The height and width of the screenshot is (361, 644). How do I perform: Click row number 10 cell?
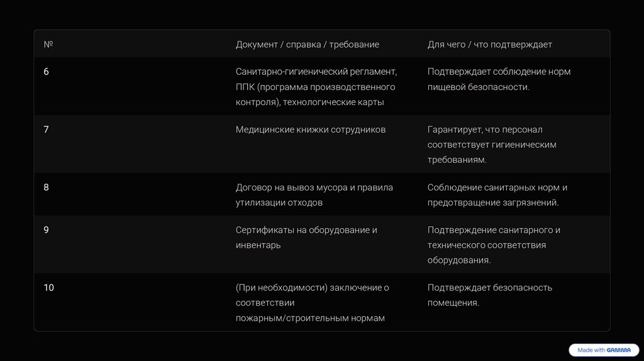tap(48, 288)
